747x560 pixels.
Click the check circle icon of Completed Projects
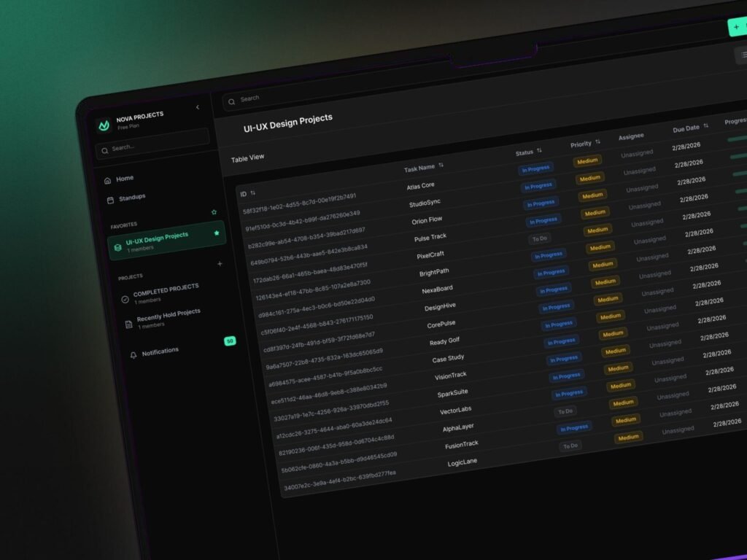[125, 299]
